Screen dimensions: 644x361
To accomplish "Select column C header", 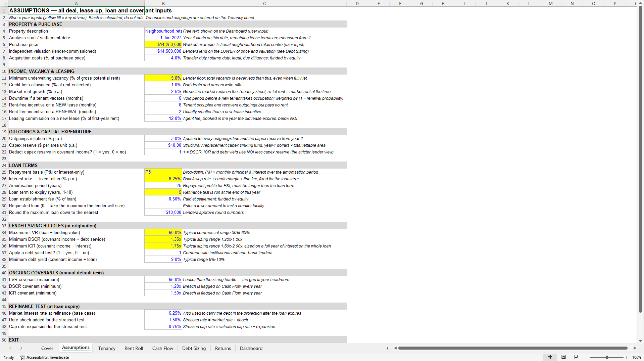I will (x=264, y=3).
